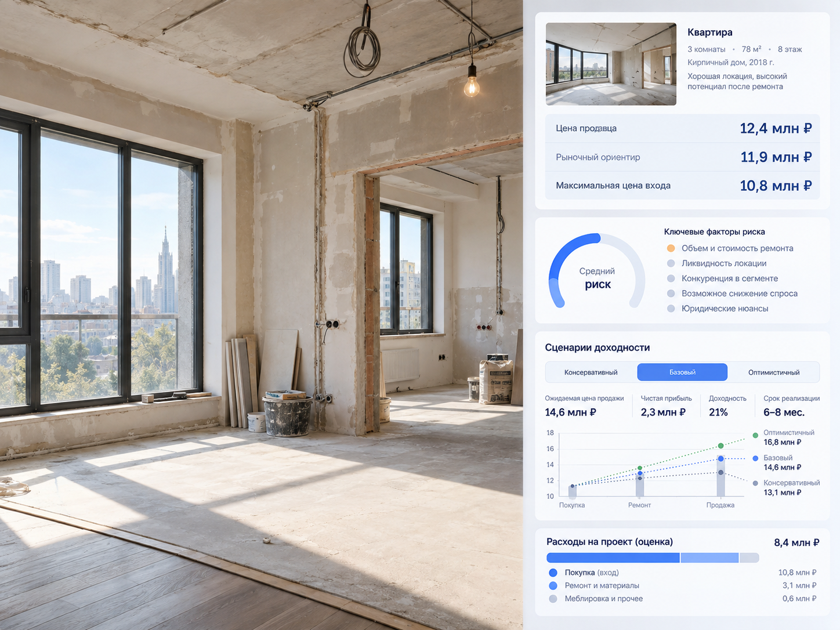840x630 pixels.
Task: Click the Сценарии доходности heading
Action: [598, 347]
